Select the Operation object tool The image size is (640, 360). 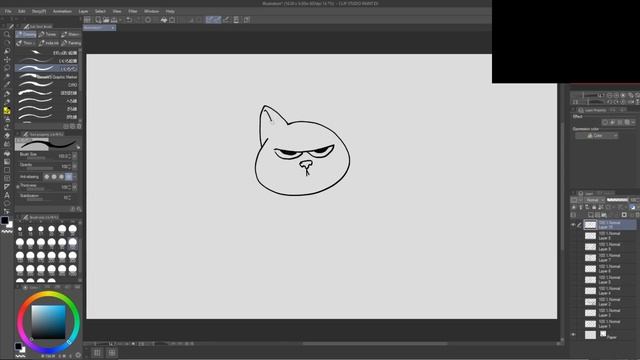pyautogui.click(x=7, y=51)
